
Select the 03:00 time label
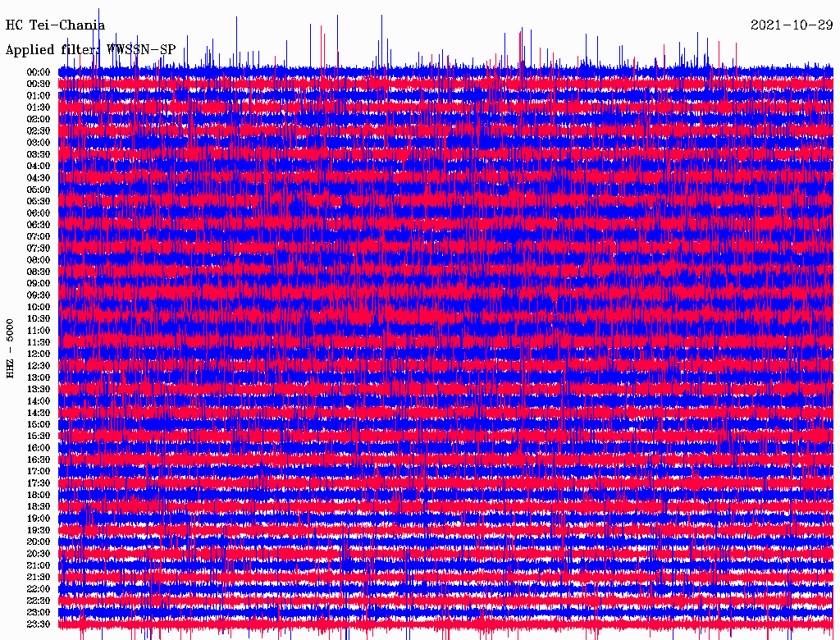click(x=39, y=143)
